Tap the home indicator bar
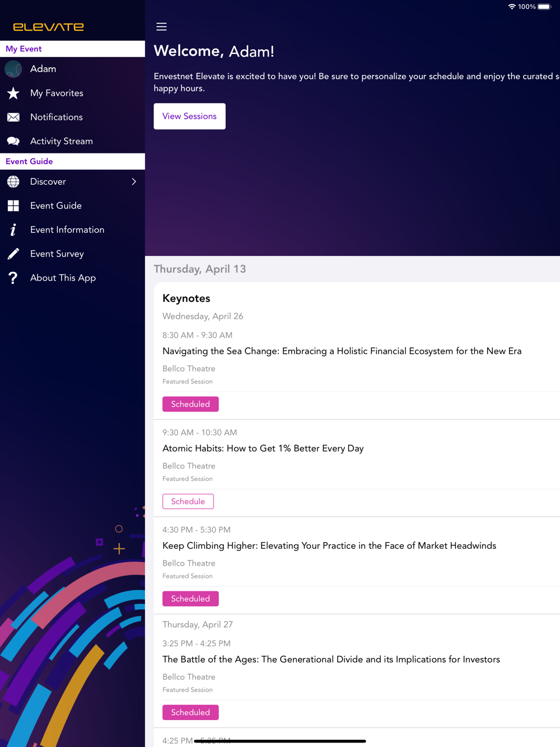Viewport: 560px width, 747px height. (x=280, y=741)
